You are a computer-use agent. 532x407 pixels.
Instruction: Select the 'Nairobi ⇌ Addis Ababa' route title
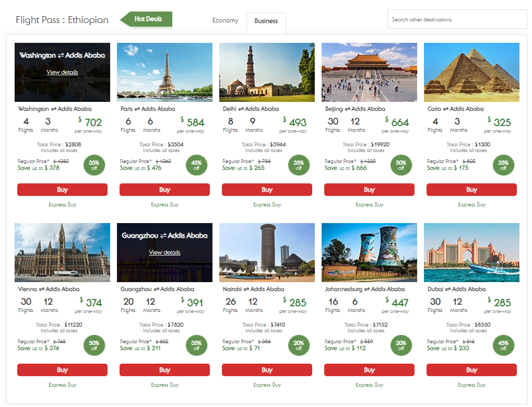pos(253,289)
